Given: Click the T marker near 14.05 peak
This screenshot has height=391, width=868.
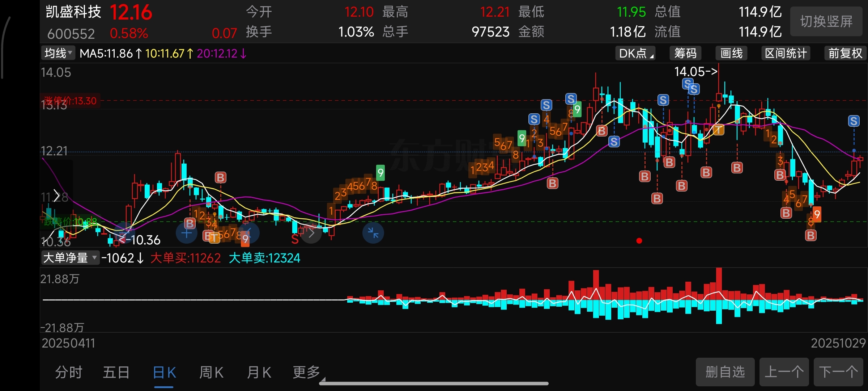Looking at the screenshot, I should click(718, 130).
